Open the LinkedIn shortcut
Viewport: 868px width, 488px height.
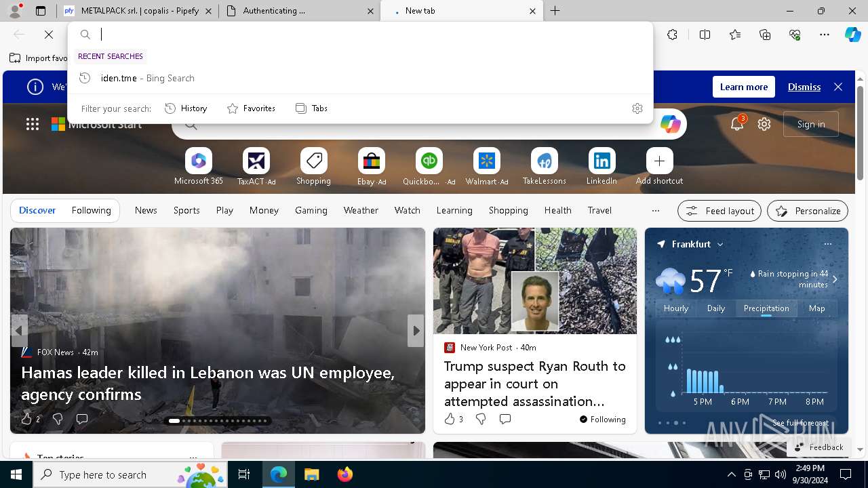601,167
